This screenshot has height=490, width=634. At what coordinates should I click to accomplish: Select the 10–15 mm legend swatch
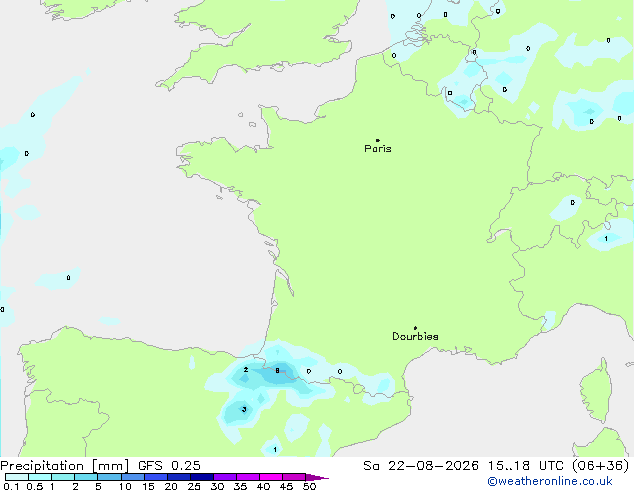coord(133,477)
